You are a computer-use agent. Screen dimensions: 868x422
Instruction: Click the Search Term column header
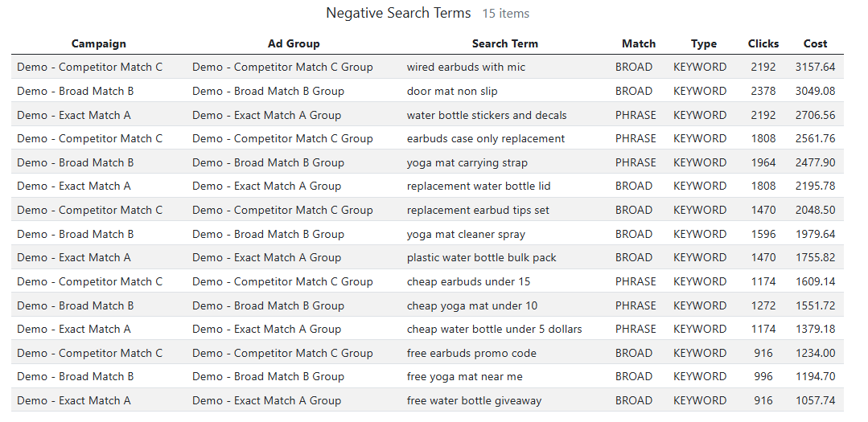[504, 43]
